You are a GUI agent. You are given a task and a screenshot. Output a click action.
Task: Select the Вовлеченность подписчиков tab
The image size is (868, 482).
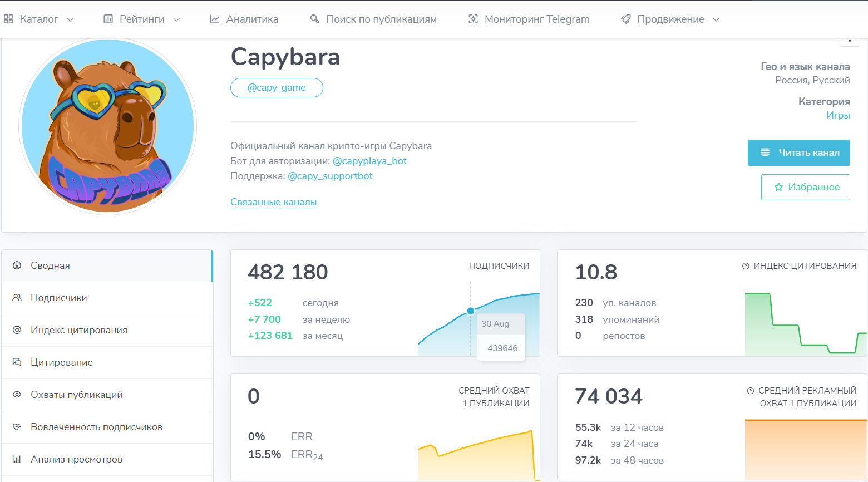pyautogui.click(x=96, y=427)
